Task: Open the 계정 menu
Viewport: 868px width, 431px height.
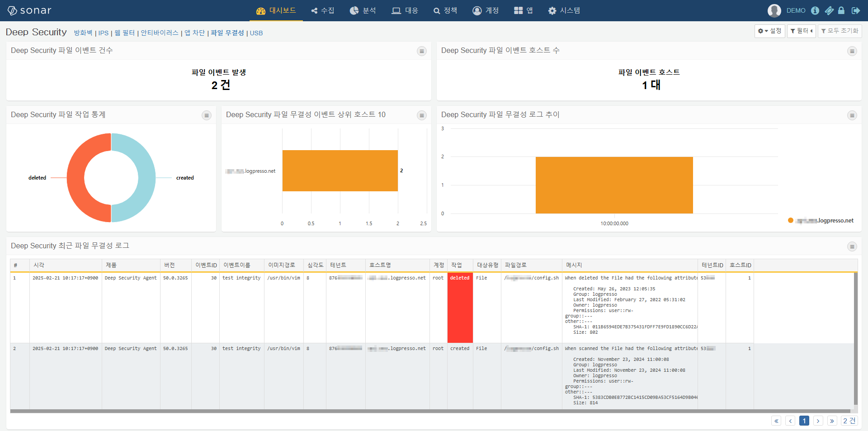Action: (x=486, y=10)
